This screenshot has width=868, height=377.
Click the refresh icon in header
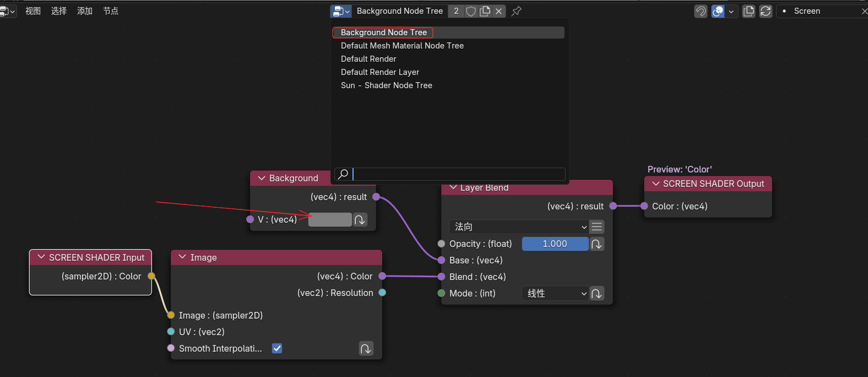[x=766, y=11]
